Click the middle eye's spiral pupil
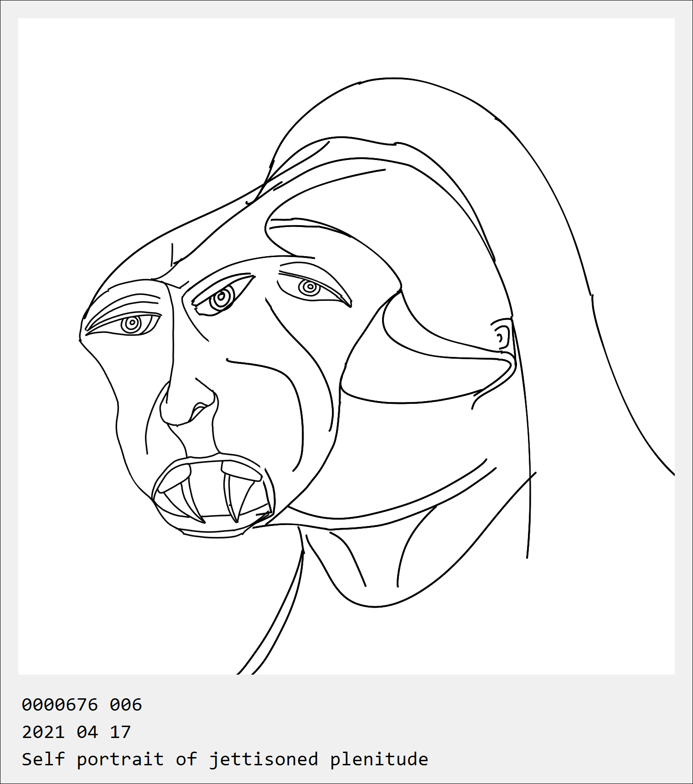 (x=222, y=298)
